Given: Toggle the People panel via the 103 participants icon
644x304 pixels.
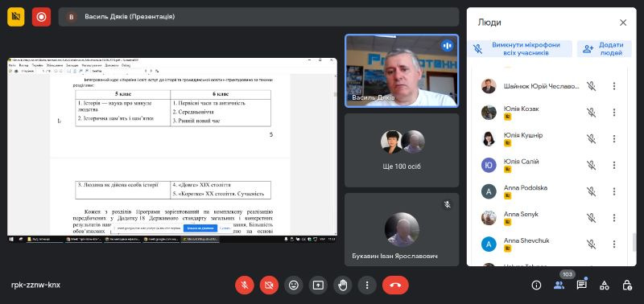Looking at the screenshot, I should point(559,285).
